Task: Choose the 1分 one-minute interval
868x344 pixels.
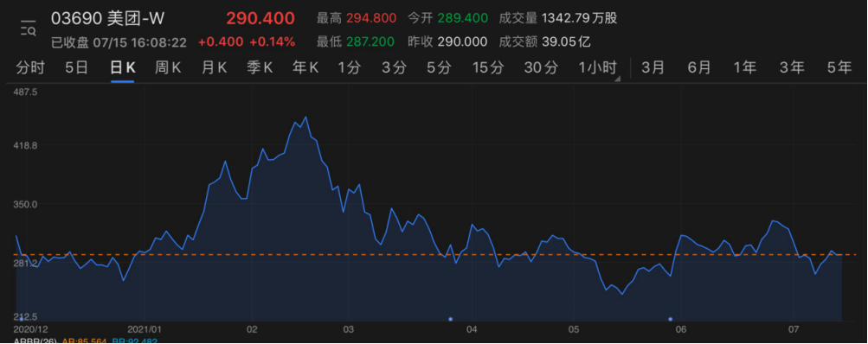Action: (x=350, y=68)
